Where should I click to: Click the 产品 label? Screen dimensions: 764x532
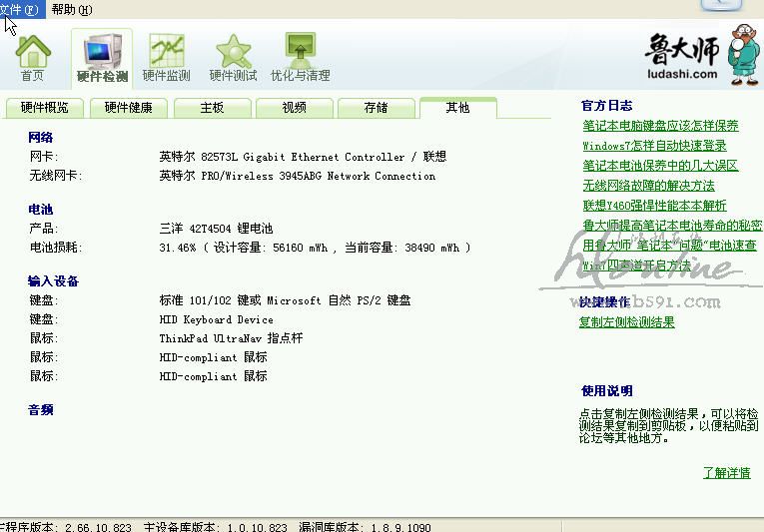pyautogui.click(x=44, y=229)
